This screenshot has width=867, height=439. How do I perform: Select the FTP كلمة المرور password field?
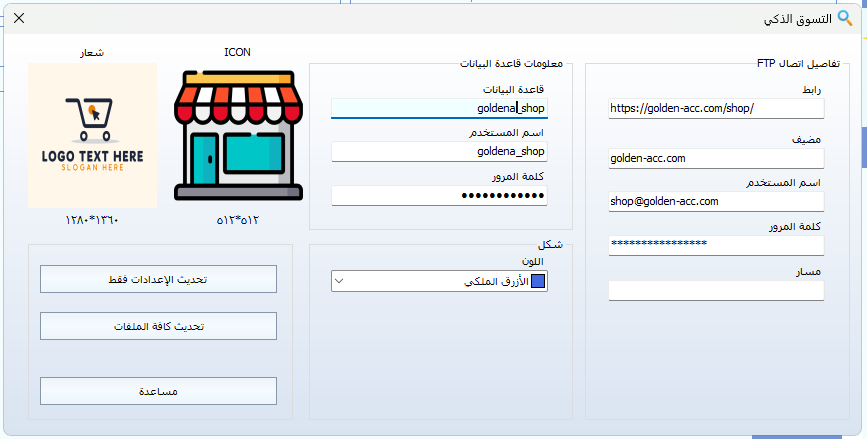pos(715,244)
